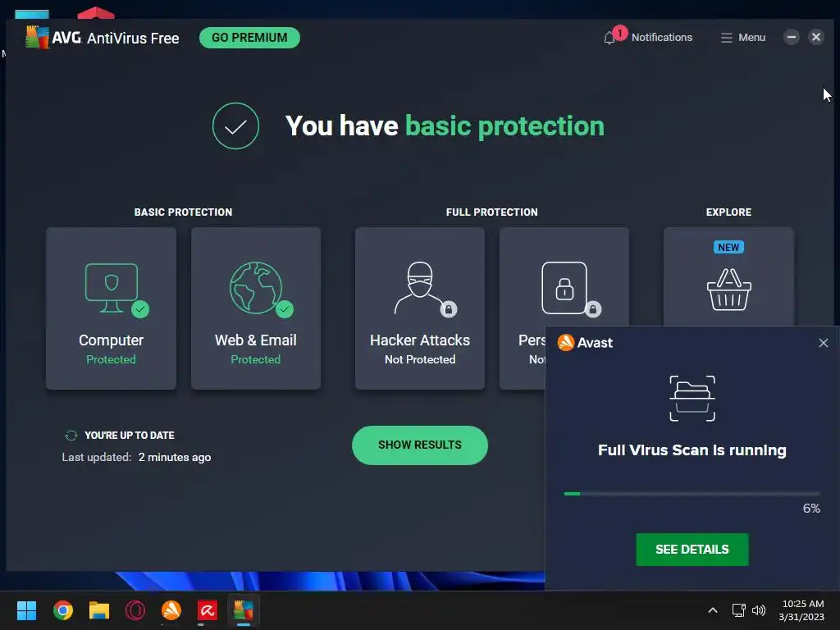Open the Notifications label
The height and width of the screenshot is (630, 840).
point(662,38)
